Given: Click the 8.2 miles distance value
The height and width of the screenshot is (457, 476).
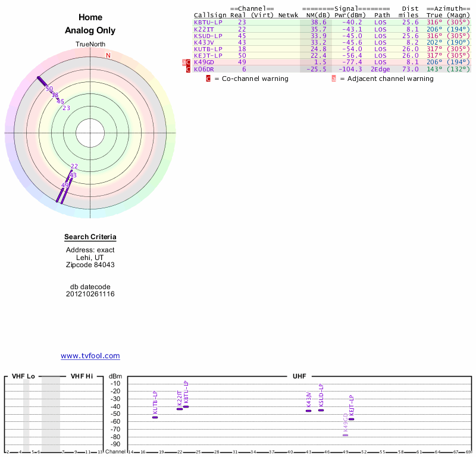Looking at the screenshot, I should coord(412,42).
